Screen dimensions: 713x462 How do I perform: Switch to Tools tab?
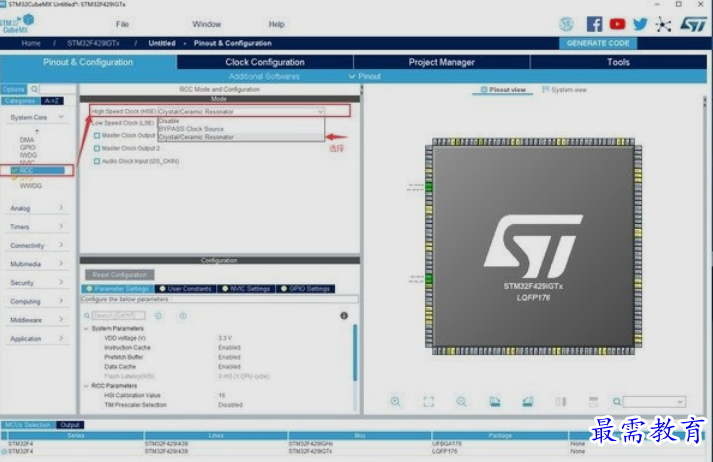[x=618, y=62]
